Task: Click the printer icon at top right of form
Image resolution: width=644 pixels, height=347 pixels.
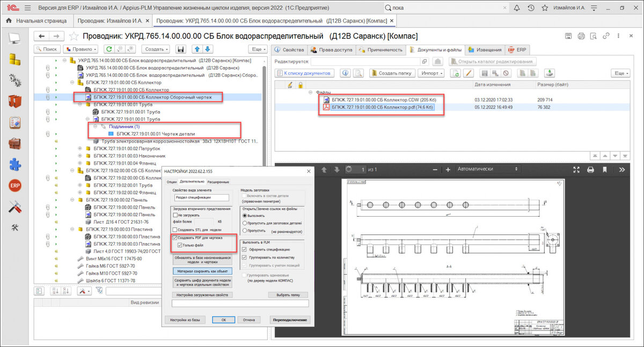Action: [581, 35]
